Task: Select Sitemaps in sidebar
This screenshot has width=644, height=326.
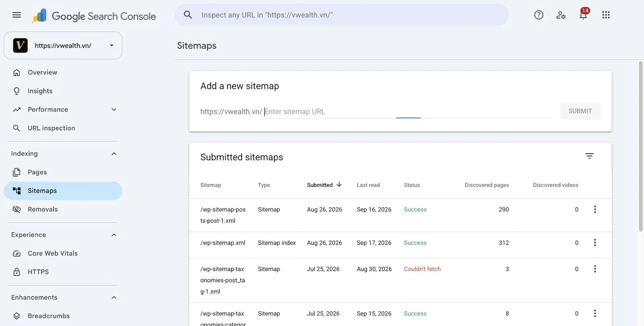Action: point(63,191)
